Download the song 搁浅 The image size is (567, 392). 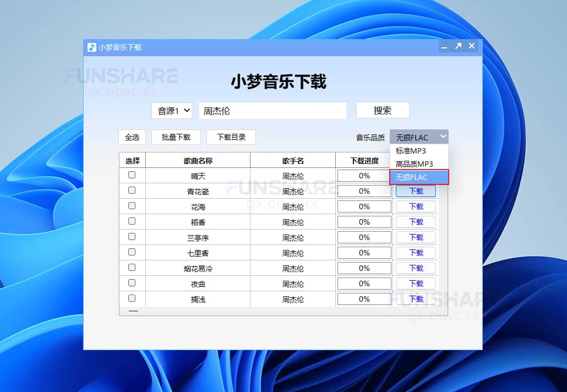416,298
